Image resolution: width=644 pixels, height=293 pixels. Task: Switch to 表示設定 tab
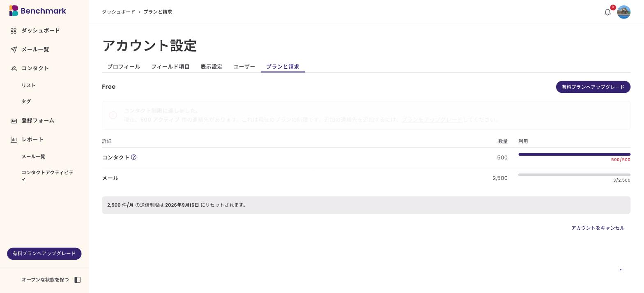212,67
